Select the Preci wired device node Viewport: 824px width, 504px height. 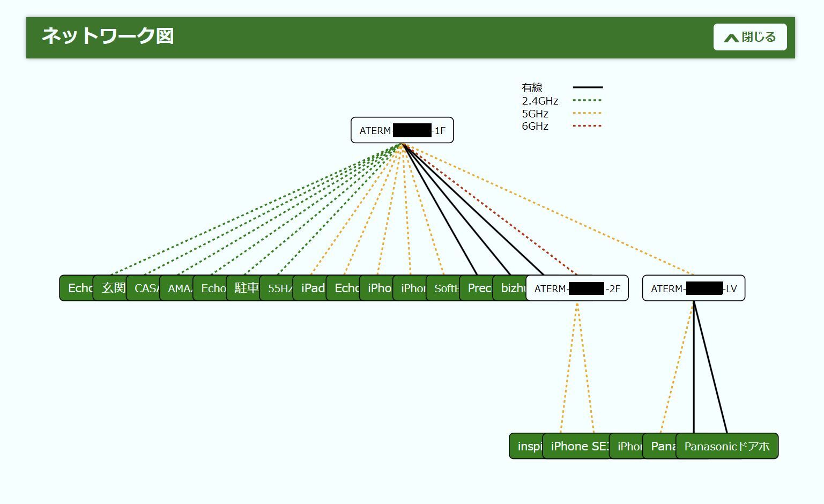coord(479,288)
